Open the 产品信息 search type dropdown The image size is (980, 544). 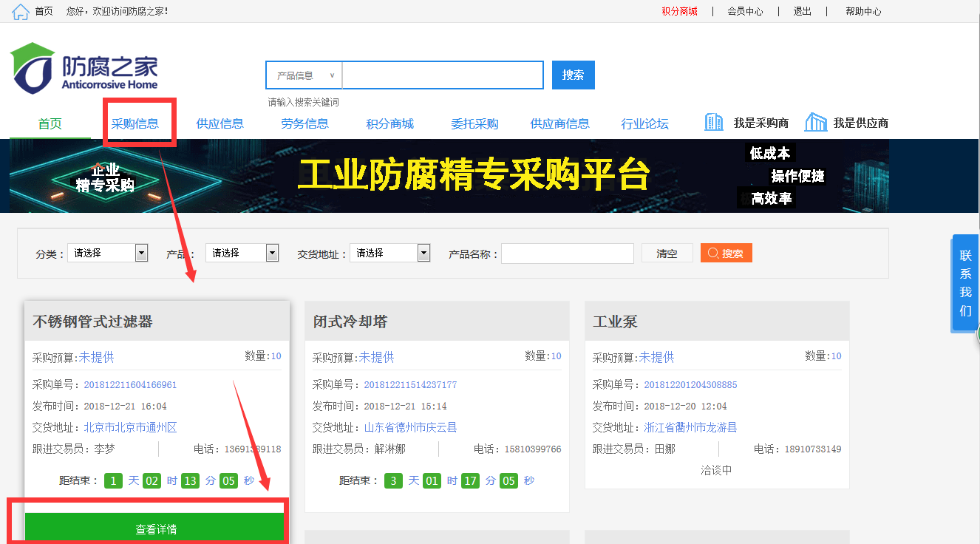303,75
